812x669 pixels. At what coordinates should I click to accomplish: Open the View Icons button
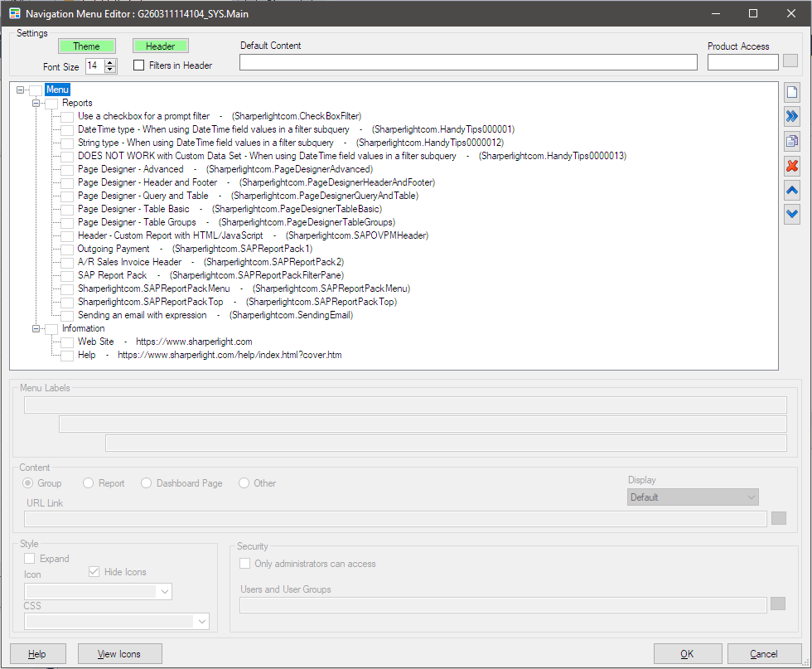[119, 654]
